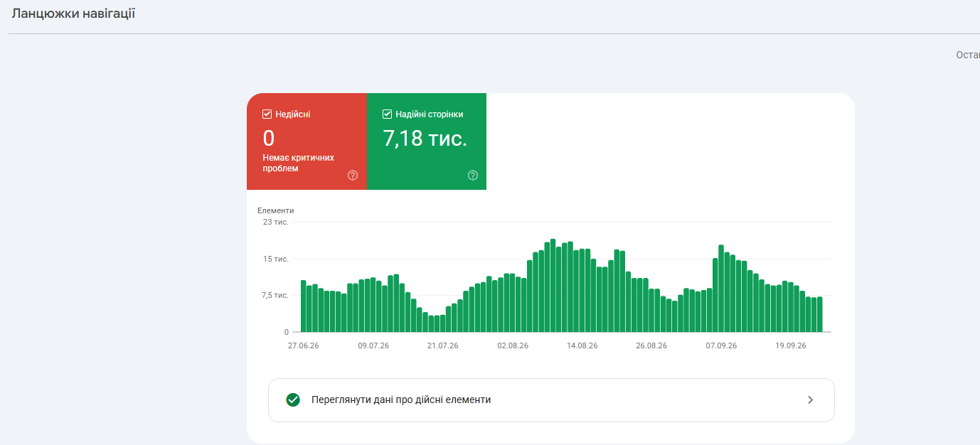Click the truncated Остан text at right edge
The width and height of the screenshot is (980, 445).
coord(968,55)
